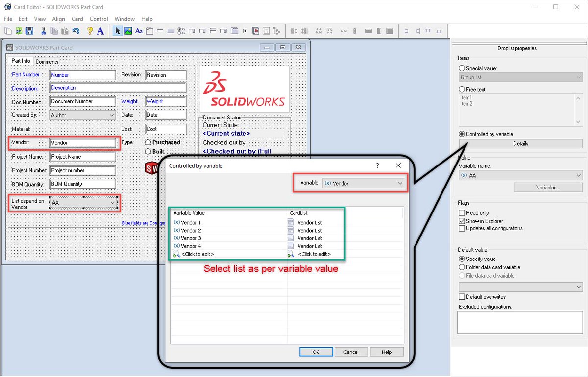Click the Copy toolbar icon

pyautogui.click(x=54, y=31)
